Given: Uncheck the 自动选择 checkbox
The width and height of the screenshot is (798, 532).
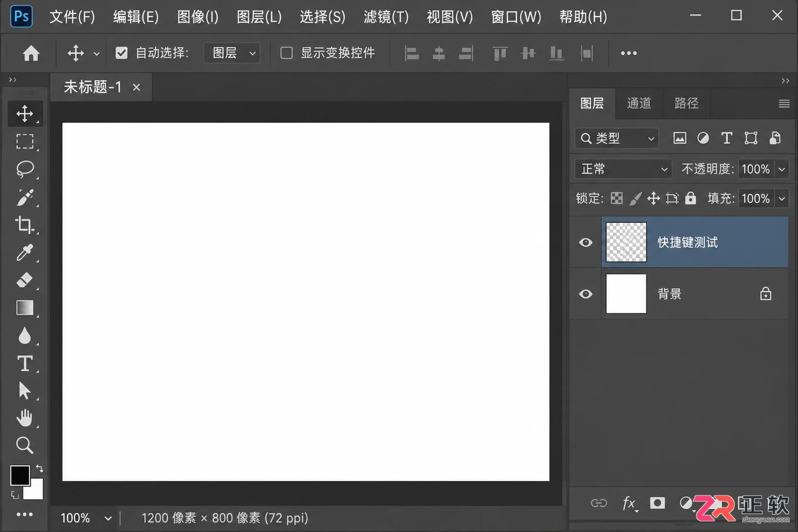Looking at the screenshot, I should 121,53.
